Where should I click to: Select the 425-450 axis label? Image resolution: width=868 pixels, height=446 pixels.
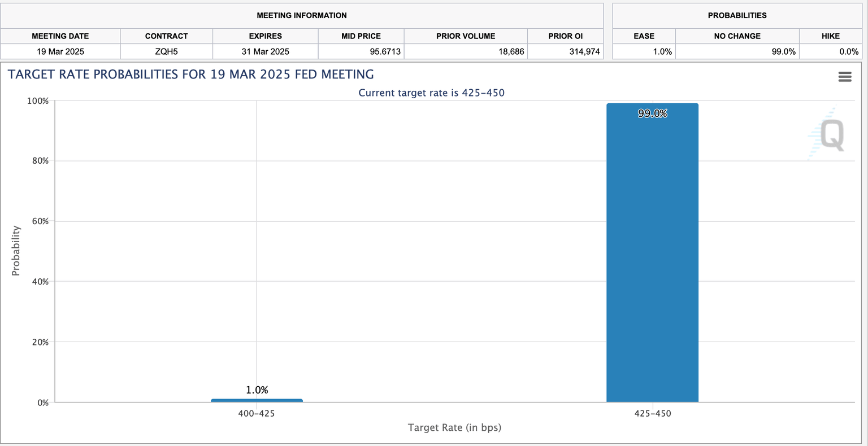(652, 413)
